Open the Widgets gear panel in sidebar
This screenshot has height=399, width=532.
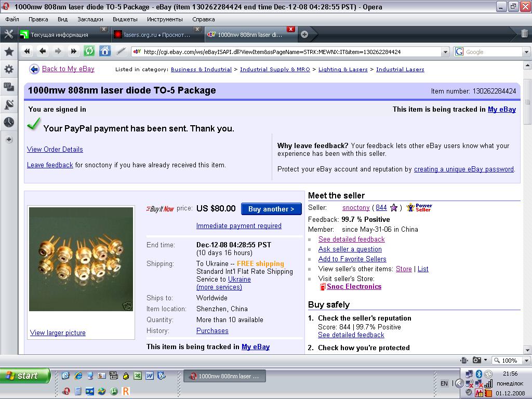pos(9,69)
